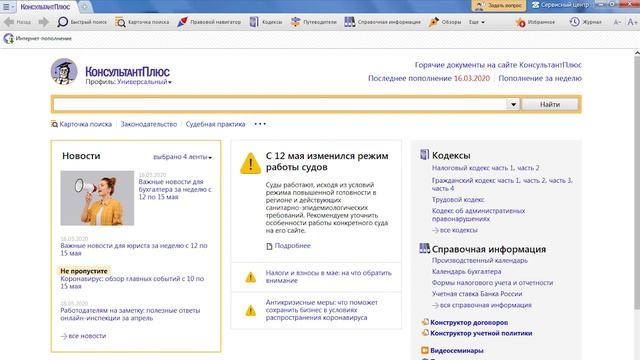
Task: Open Производственный календарь
Action: click(480, 260)
